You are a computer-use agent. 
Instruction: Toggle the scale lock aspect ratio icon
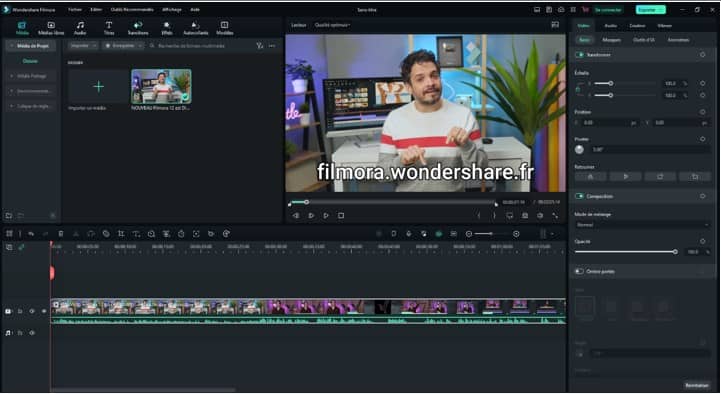point(578,89)
